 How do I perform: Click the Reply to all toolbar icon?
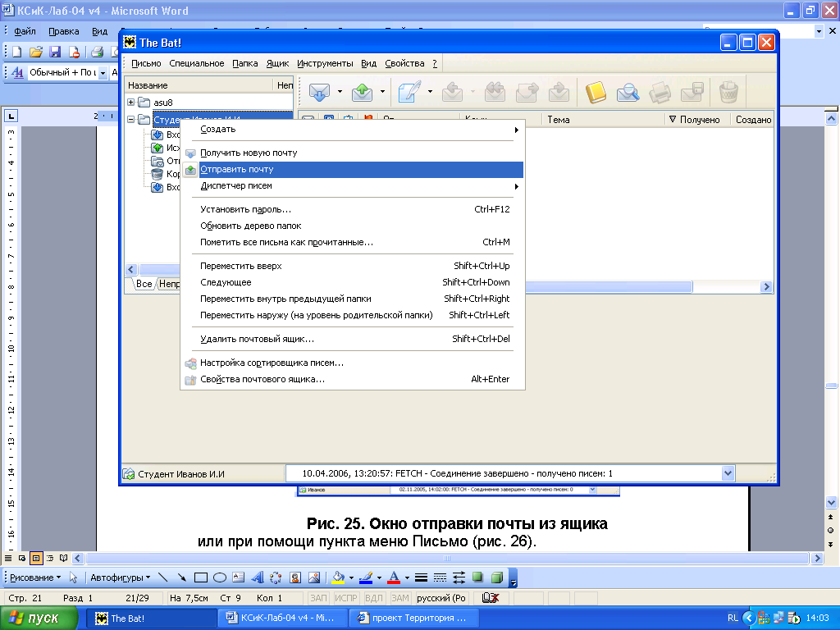[x=495, y=92]
